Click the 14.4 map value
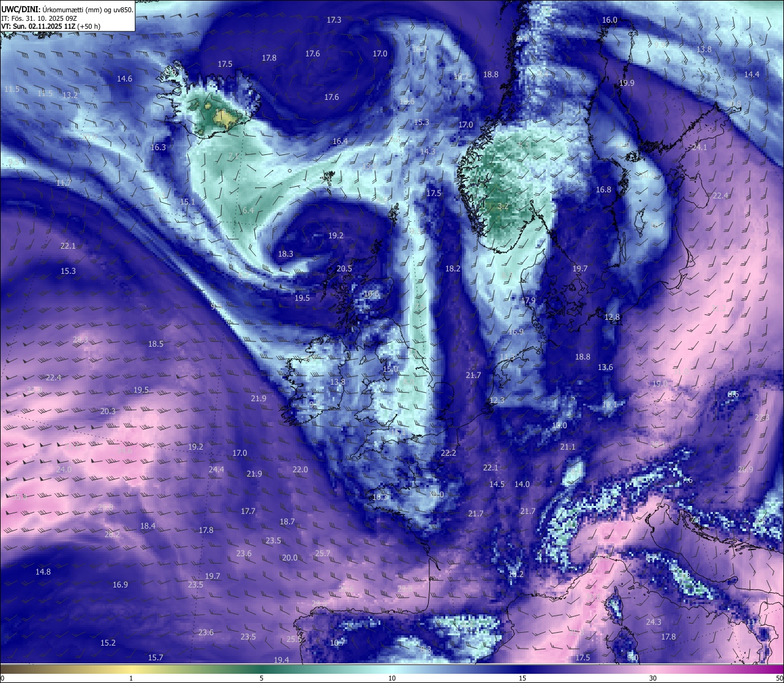 (x=752, y=75)
